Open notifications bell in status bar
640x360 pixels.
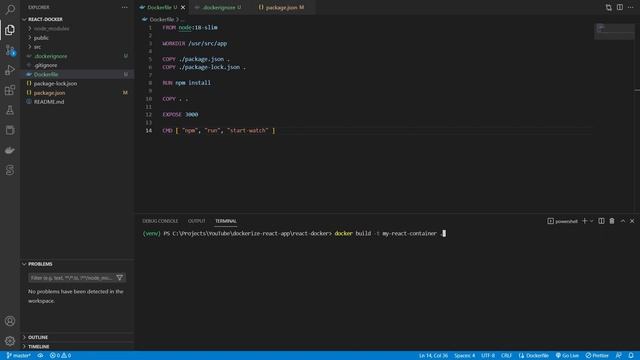[631, 356]
